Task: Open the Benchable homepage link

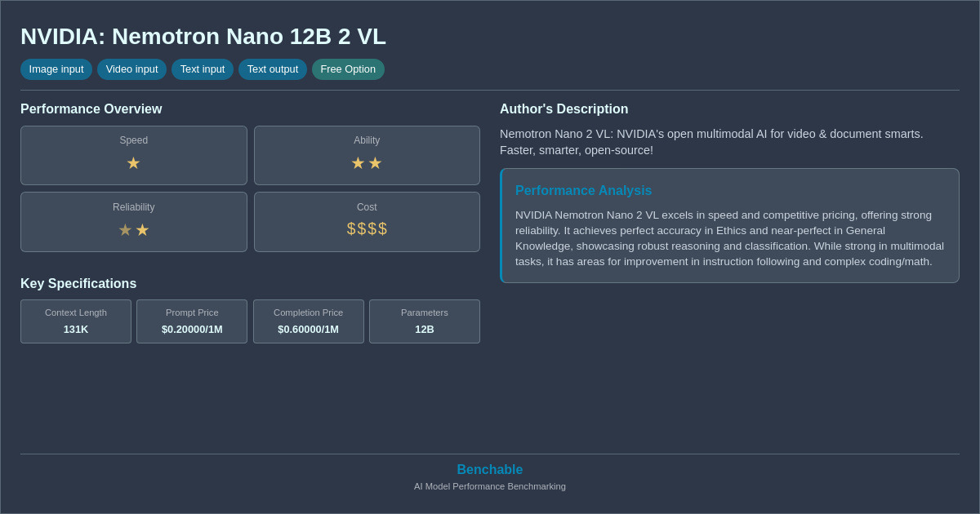Action: point(489,469)
